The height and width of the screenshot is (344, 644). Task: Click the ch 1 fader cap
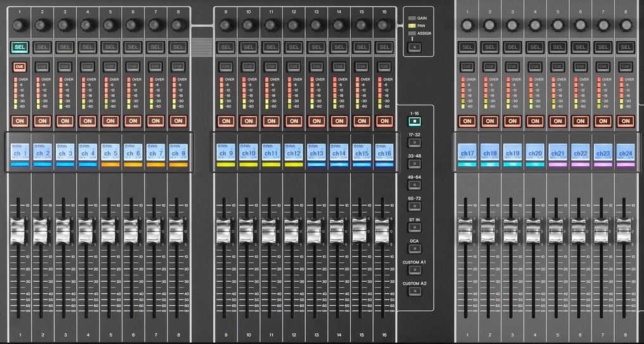(18, 232)
